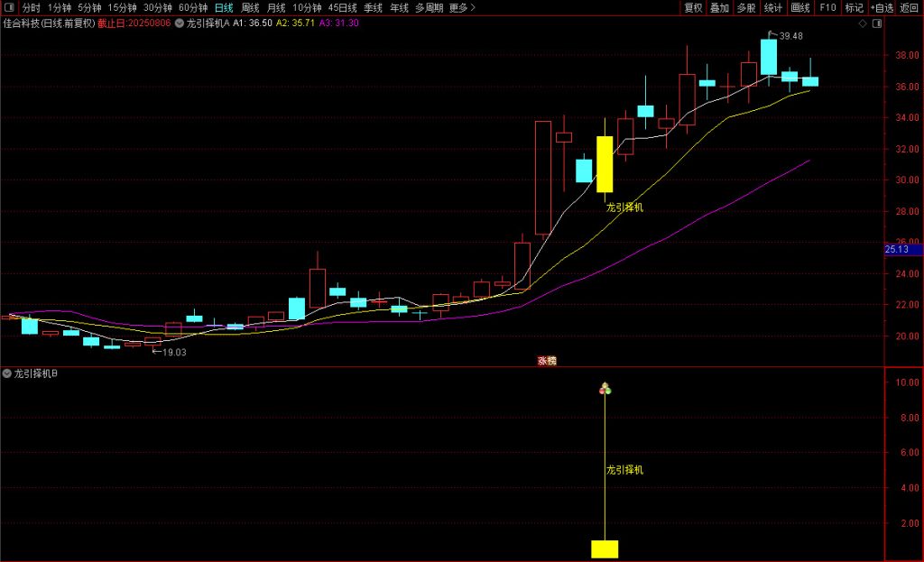
Task: Expand the 龙引择机B indicator menu arrow
Action: click(x=7, y=373)
